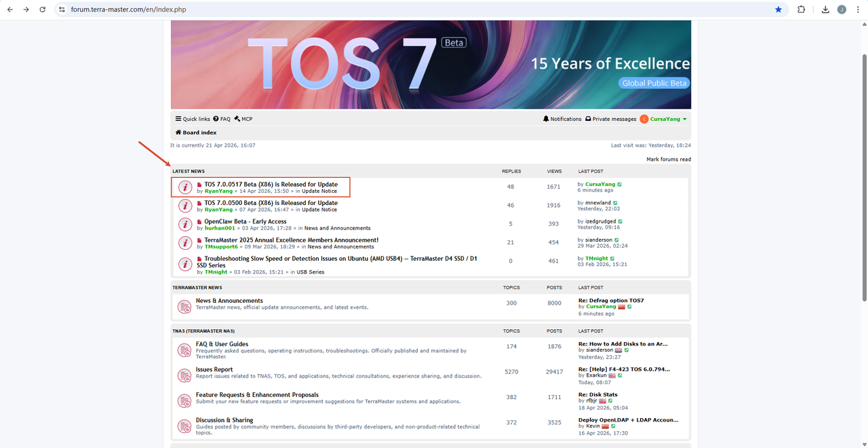Click the address bar showing forum.terra-master.com
The height and width of the screenshot is (448, 868).
[420, 10]
